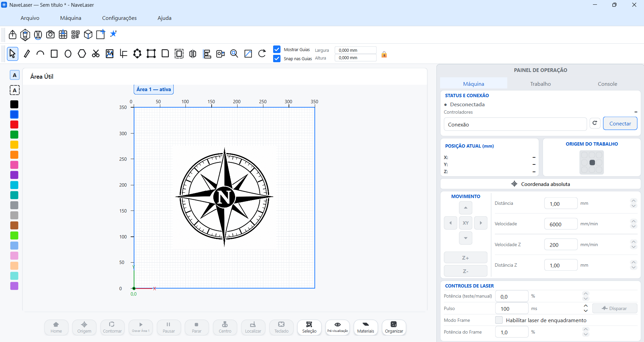This screenshot has height=342, width=644.
Task: Pick the green color swatch
Action: (14, 135)
